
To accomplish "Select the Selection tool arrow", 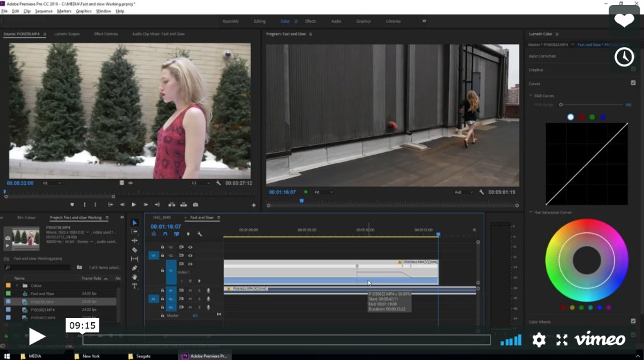I will point(135,222).
